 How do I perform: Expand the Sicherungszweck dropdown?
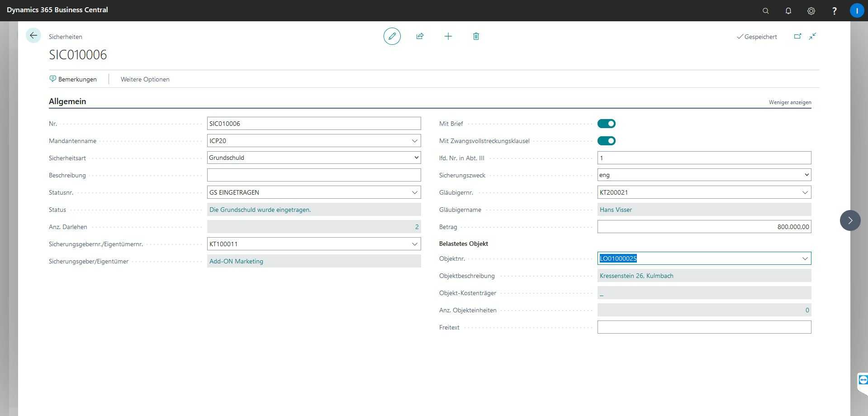(x=806, y=175)
